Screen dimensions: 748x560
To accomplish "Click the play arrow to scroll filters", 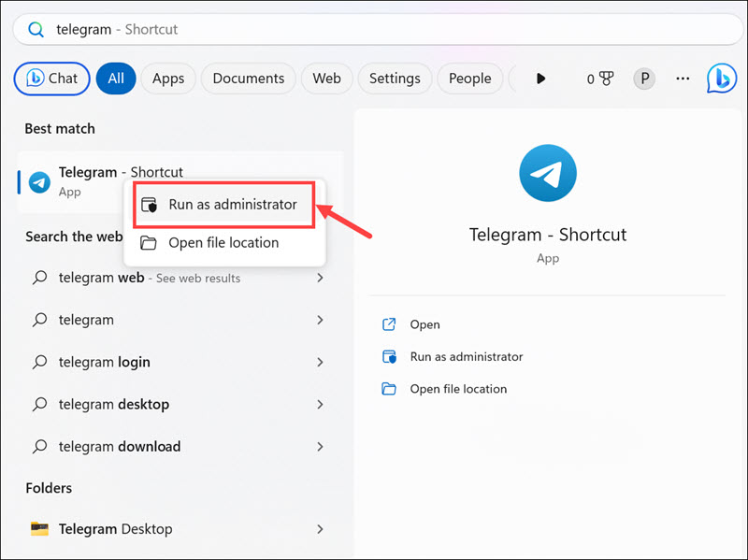I will point(540,79).
